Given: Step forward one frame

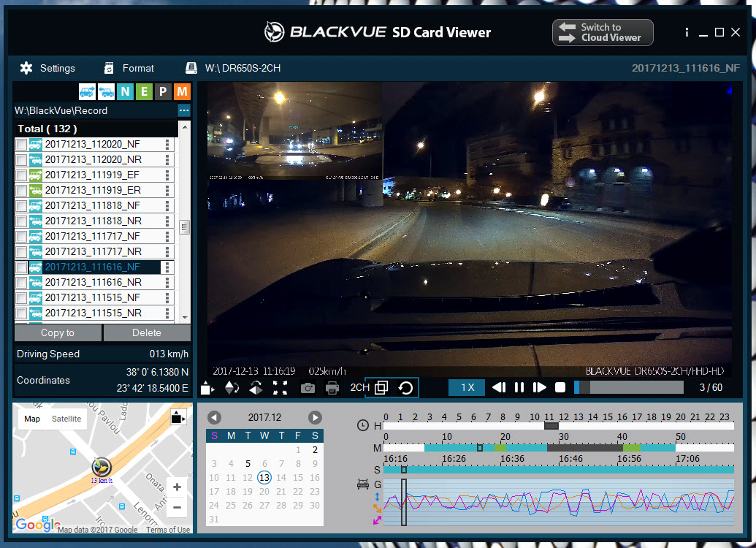Looking at the screenshot, I should tap(540, 387).
